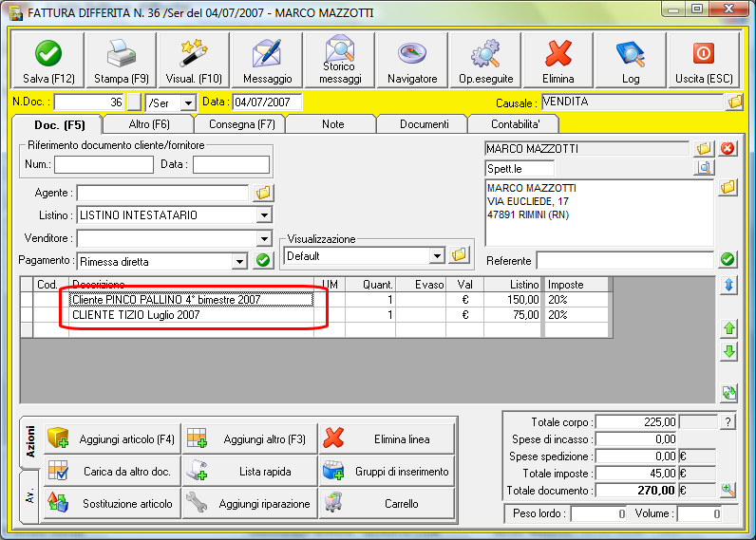Open the Contabilita' tab
Screen dimensions: 756x540
(515, 124)
